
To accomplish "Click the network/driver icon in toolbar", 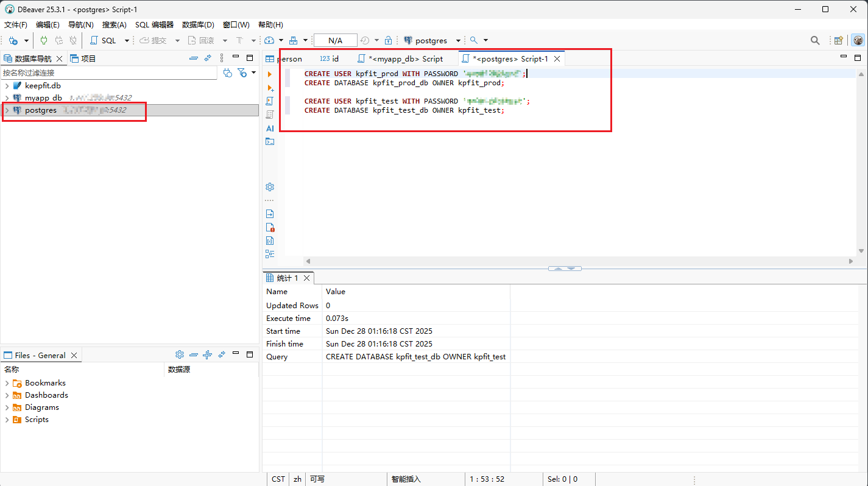I will pyautogui.click(x=293, y=40).
